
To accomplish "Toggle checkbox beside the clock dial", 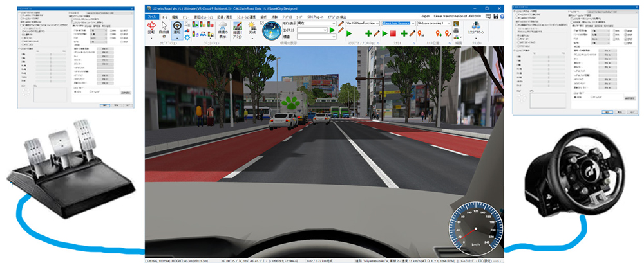I will click(x=261, y=23).
